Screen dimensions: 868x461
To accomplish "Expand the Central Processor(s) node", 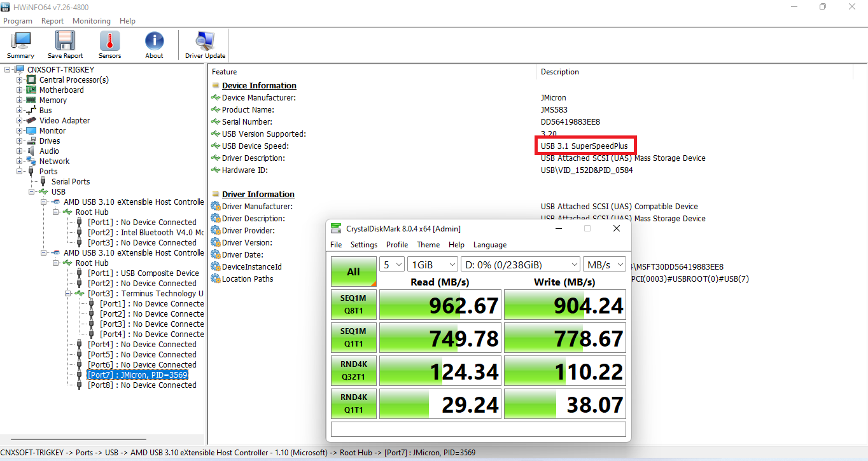I will pyautogui.click(x=19, y=79).
